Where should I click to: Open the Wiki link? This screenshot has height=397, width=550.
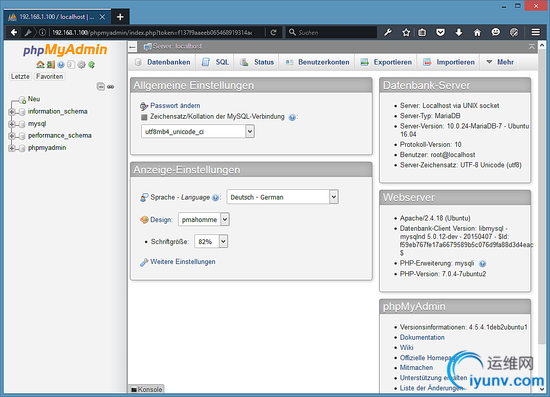[x=407, y=348]
